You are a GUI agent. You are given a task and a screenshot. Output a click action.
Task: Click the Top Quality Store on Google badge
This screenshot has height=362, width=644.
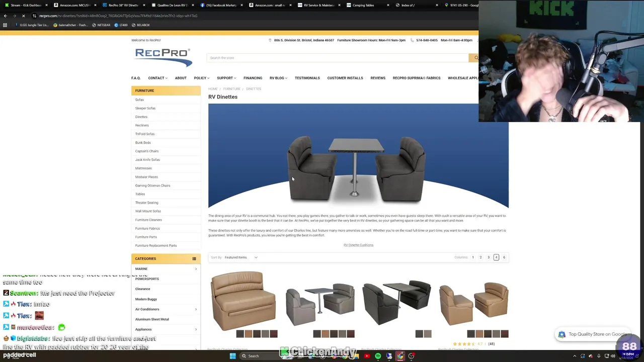pos(593,334)
